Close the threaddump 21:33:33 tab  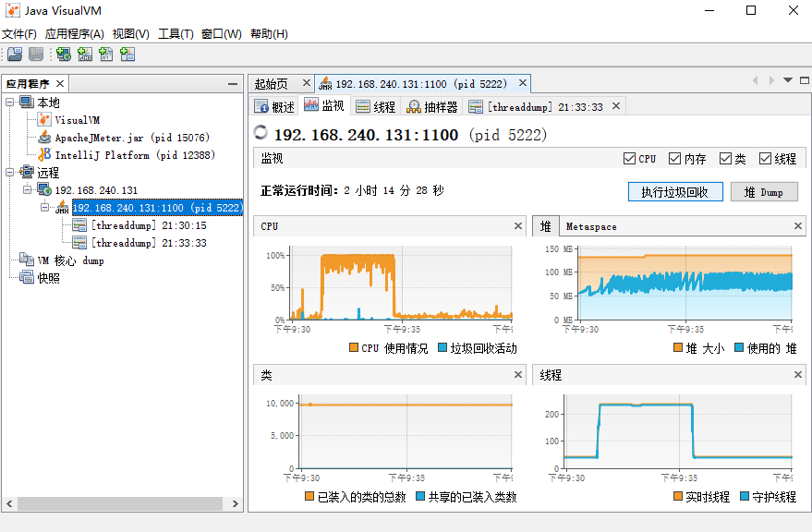(613, 104)
